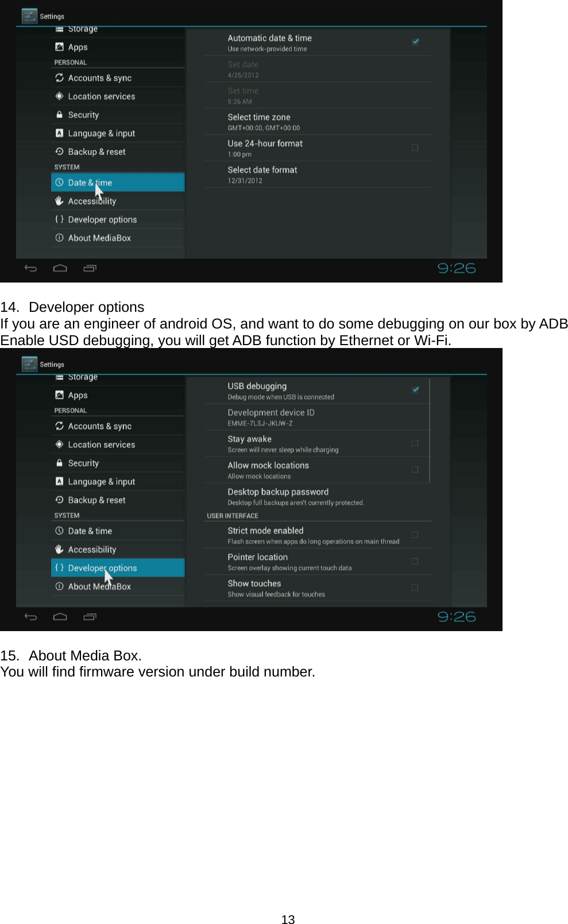This screenshot has height=924, width=568.
Task: Tap the recent apps icon in bottom screenshot
Action: [x=90, y=617]
